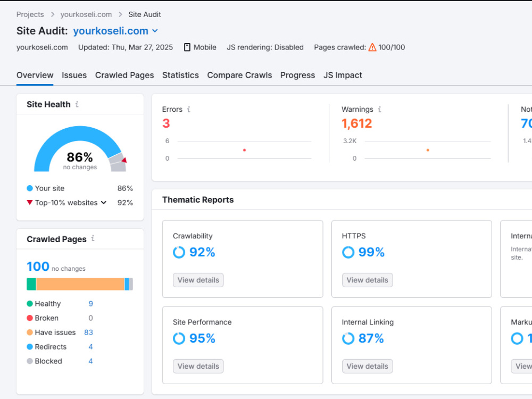532x399 pixels.
Task: Click the Warnings info icon
Action: click(379, 109)
